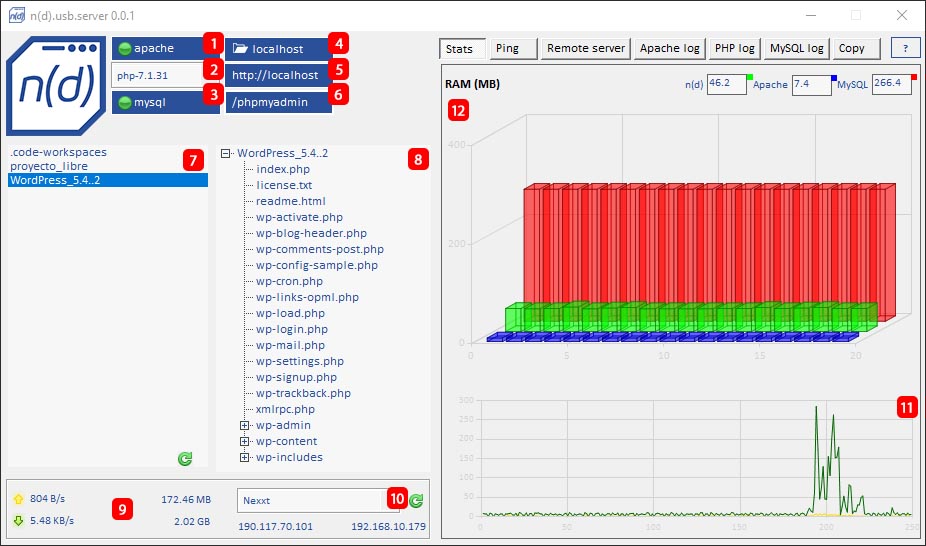Click the 172.46 MB uploaded total

[x=186, y=500]
